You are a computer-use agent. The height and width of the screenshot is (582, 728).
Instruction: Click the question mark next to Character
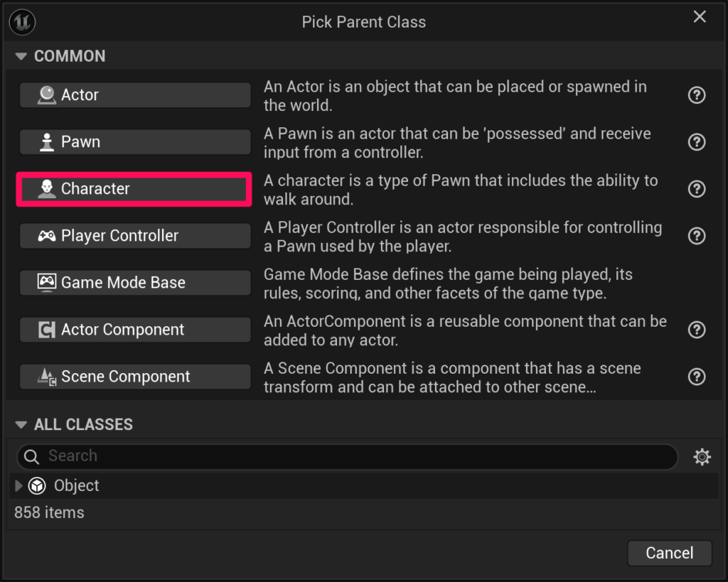click(x=697, y=189)
